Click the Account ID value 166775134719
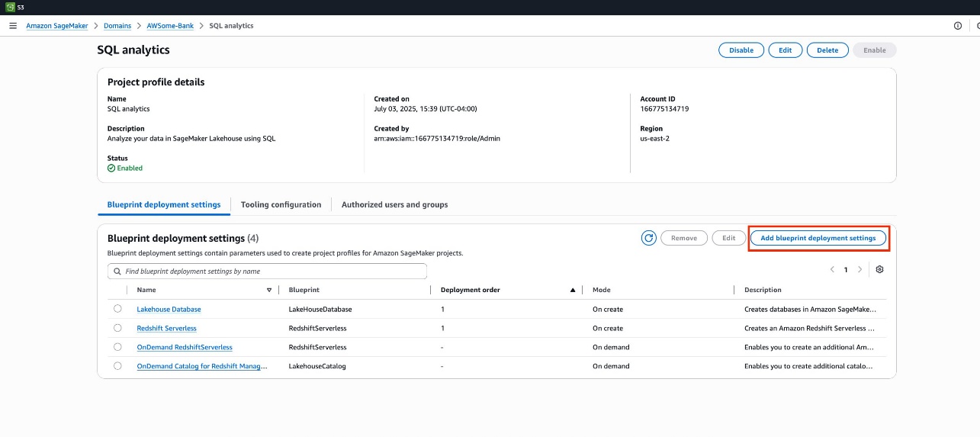Viewport: 980px width, 437px height. coord(664,109)
